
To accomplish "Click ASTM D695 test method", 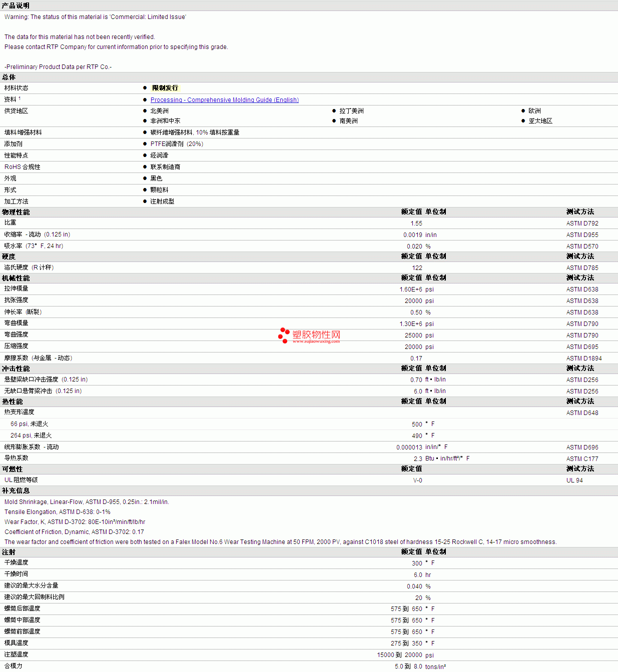I will [582, 347].
